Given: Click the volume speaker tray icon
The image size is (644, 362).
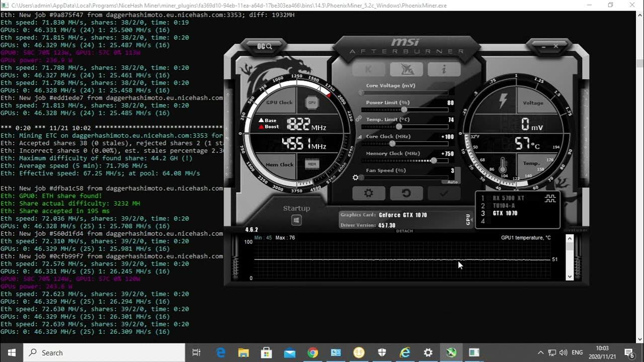Looking at the screenshot, I should [x=563, y=353].
